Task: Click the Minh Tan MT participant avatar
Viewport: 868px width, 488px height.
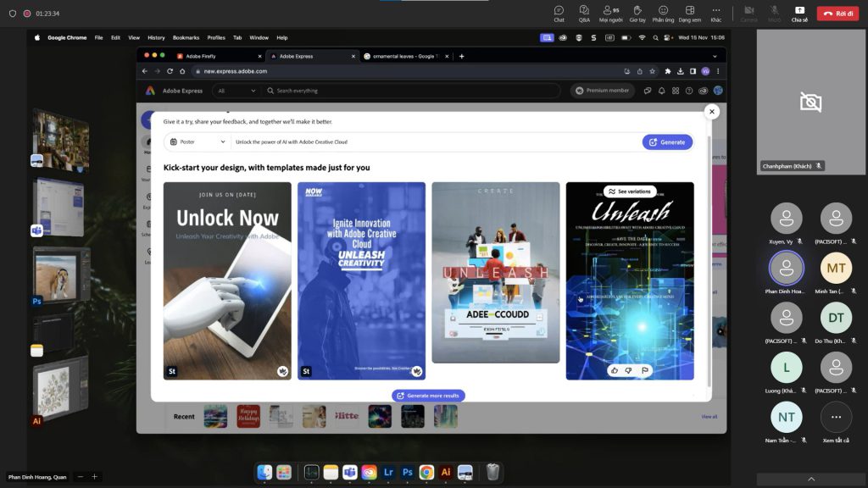Action: pos(836,268)
